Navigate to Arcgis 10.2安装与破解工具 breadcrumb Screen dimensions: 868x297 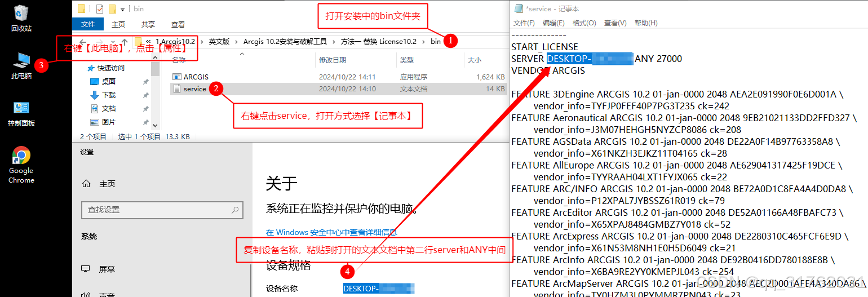[285, 42]
